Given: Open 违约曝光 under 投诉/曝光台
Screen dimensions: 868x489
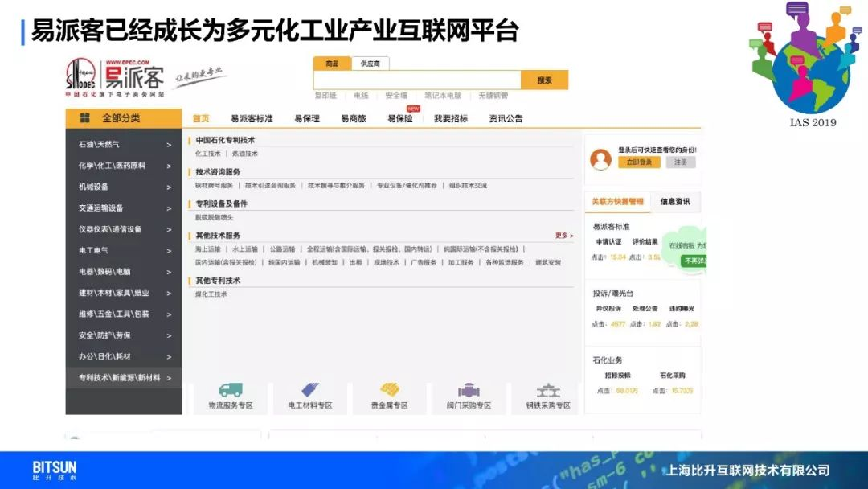Looking at the screenshot, I should pos(682,309).
